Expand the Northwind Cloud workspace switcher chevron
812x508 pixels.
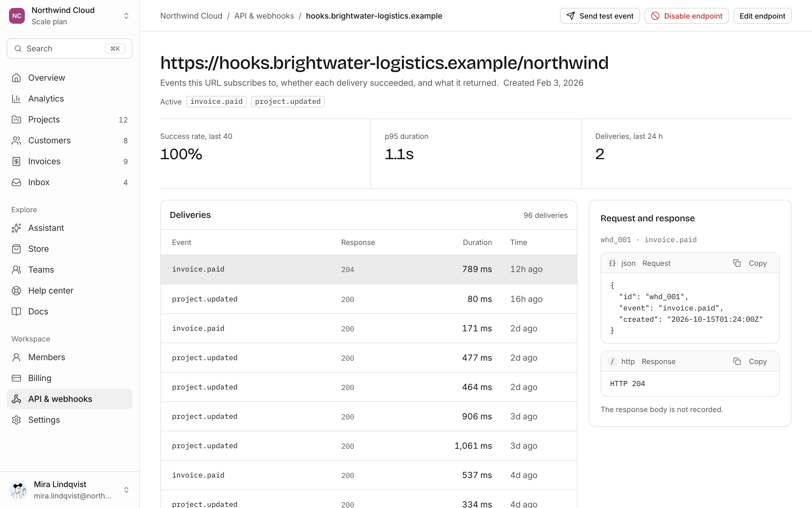126,16
